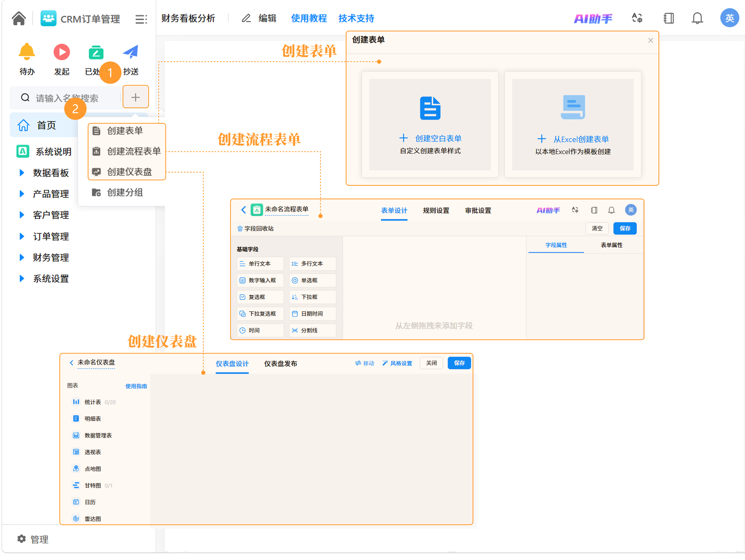Pick the 分割线 field
This screenshot has width=745, height=560.
pos(313,330)
